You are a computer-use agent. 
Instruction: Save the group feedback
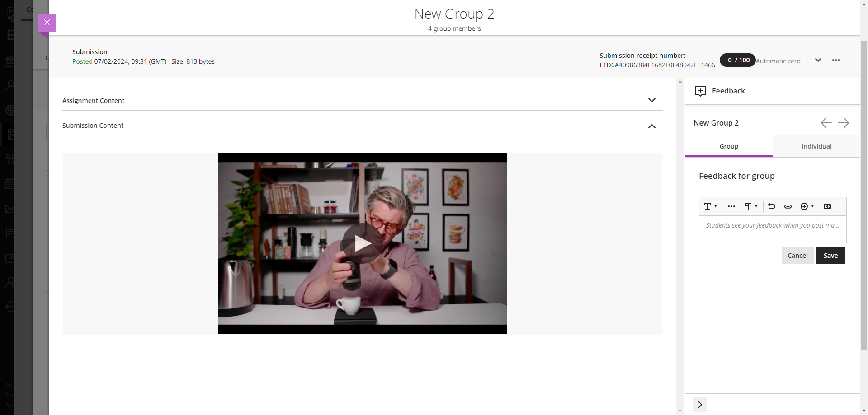(x=830, y=255)
